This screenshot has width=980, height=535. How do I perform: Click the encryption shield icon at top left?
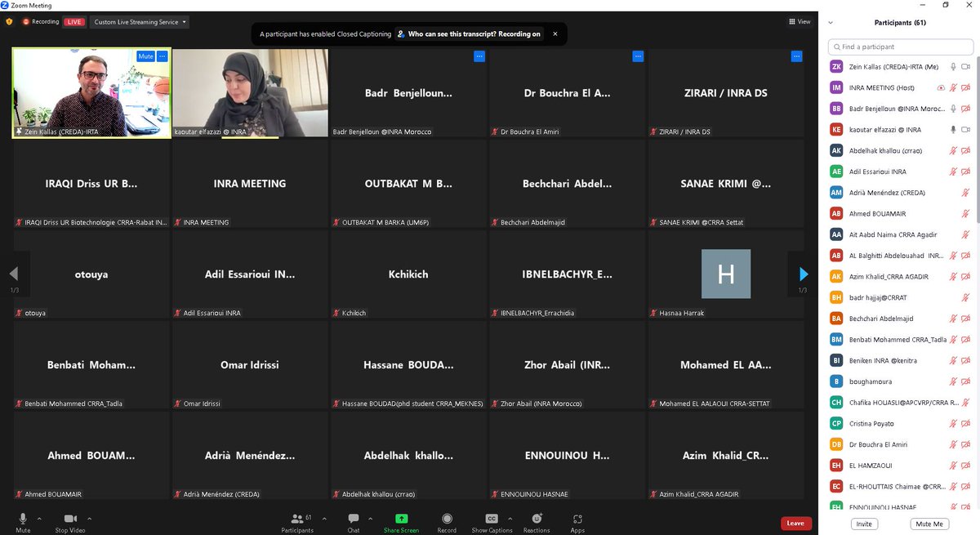[10, 22]
